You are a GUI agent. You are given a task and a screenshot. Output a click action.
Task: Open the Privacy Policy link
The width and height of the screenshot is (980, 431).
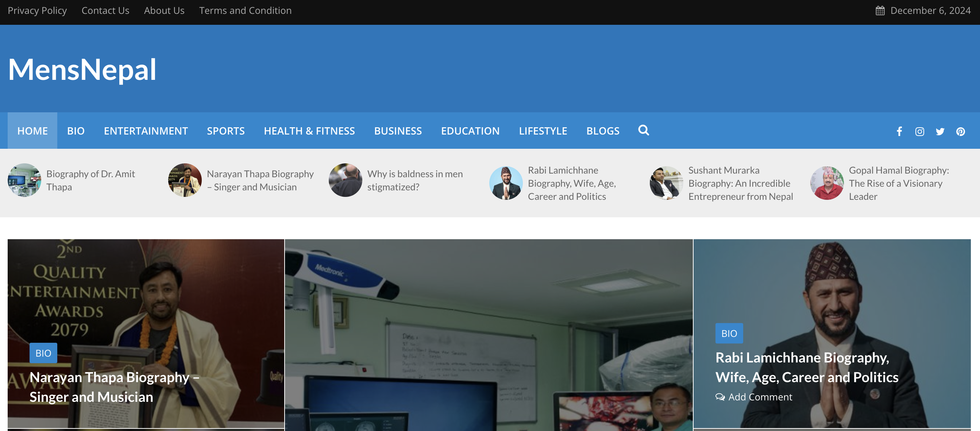coord(37,11)
